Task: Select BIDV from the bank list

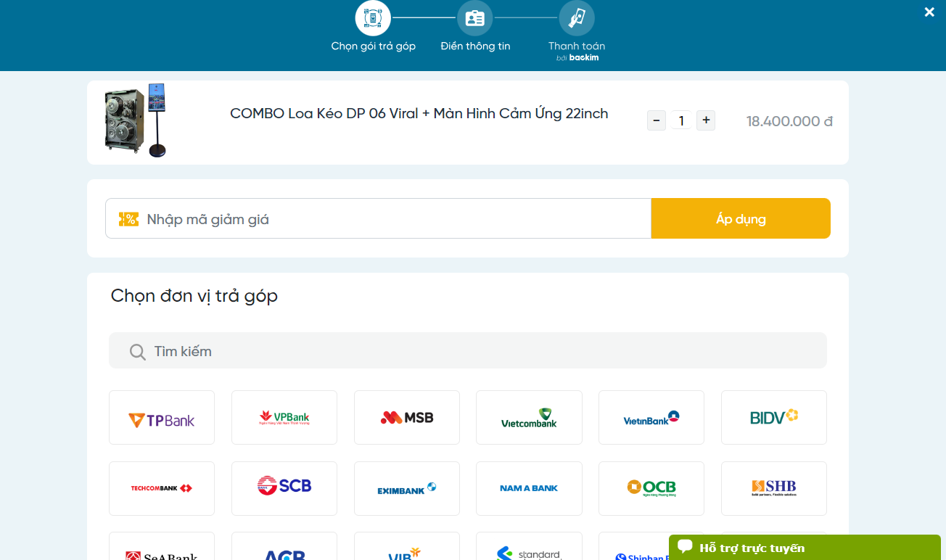Action: (x=773, y=417)
